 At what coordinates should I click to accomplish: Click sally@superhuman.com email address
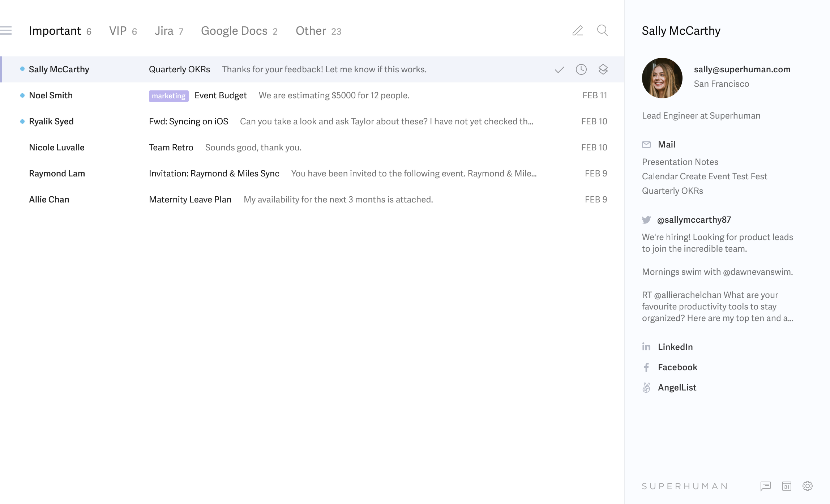[742, 69]
